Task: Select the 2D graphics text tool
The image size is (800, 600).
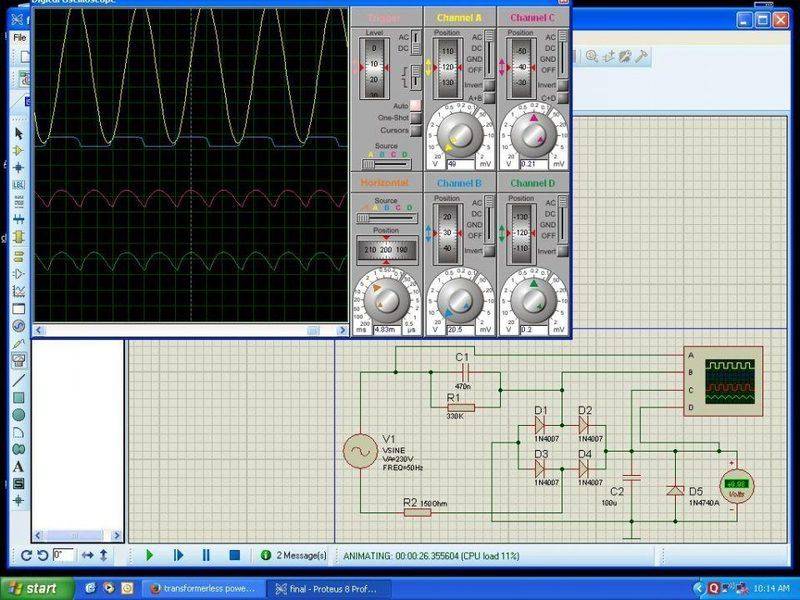Action: coord(19,466)
